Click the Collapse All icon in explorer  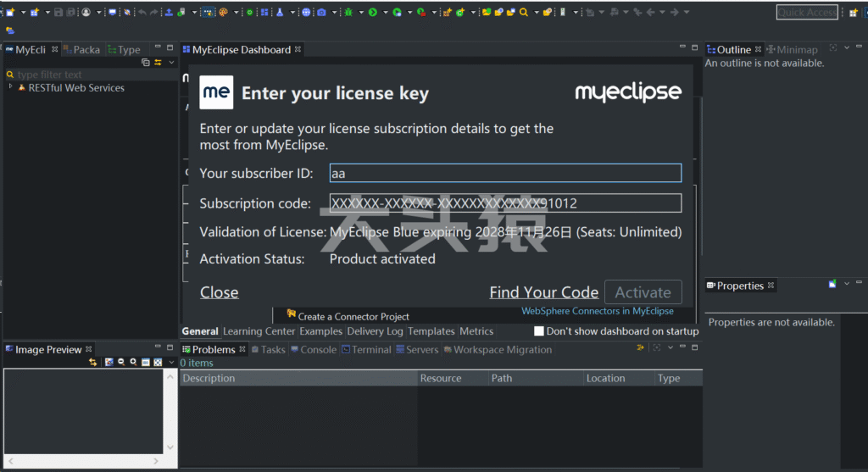pos(146,63)
